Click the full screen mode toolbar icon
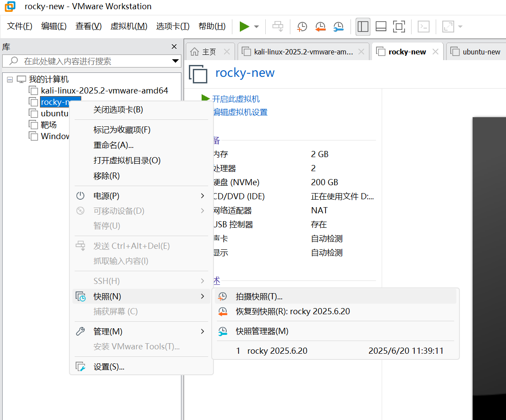The width and height of the screenshot is (506, 420). 399,26
